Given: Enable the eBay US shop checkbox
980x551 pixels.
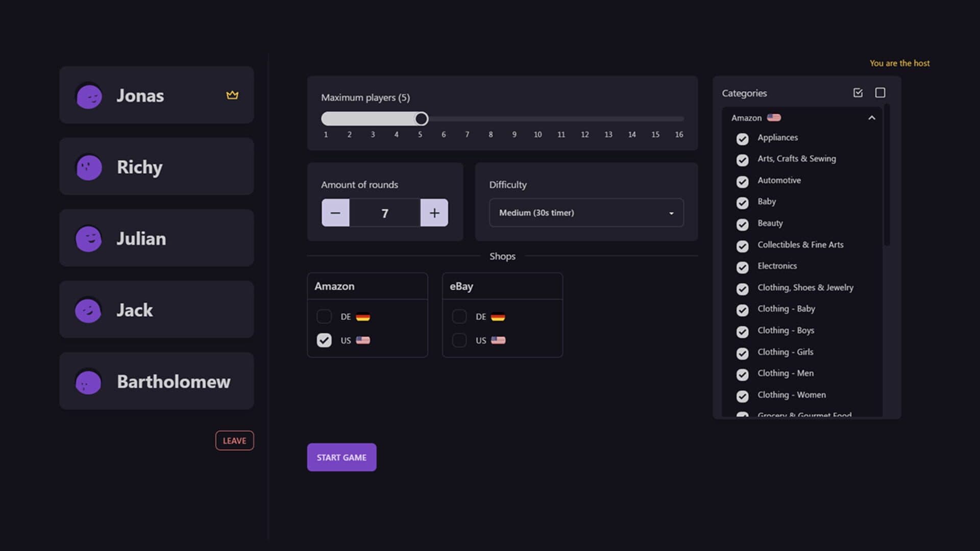Looking at the screenshot, I should [459, 340].
